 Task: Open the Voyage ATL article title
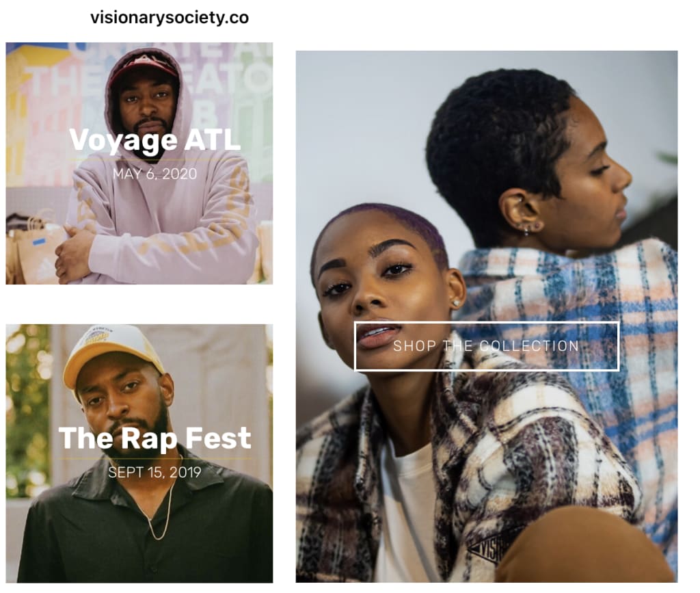pyautogui.click(x=155, y=141)
